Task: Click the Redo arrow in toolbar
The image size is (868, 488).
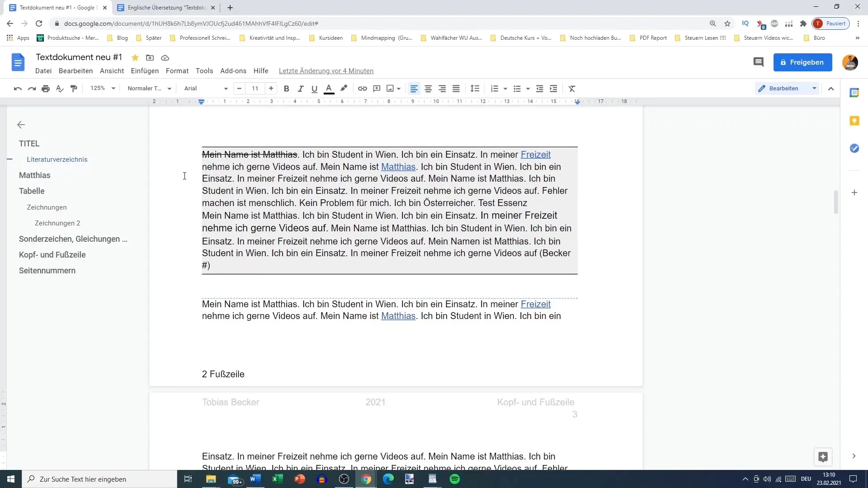Action: coord(32,89)
